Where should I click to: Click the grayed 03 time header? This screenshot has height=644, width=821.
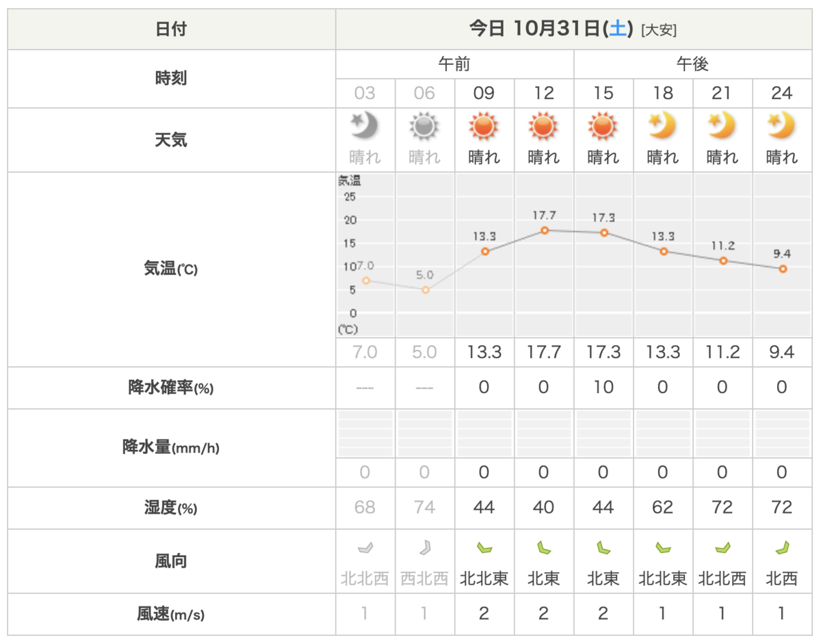[365, 93]
